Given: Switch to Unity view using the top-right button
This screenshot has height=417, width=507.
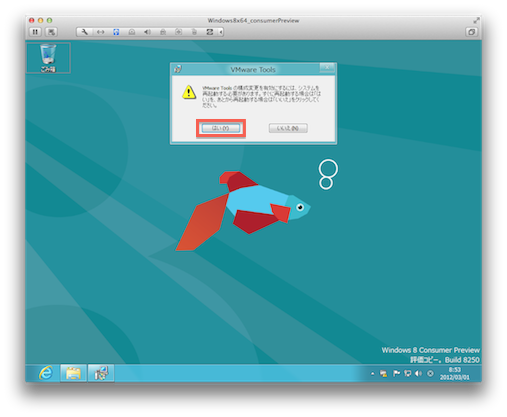Looking at the screenshot, I should click(x=471, y=32).
